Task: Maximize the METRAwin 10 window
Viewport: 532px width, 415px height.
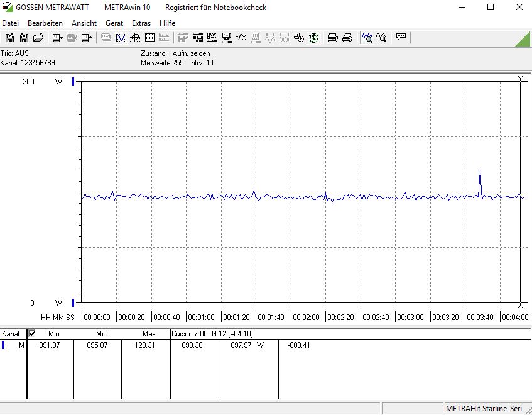Action: [491, 7]
